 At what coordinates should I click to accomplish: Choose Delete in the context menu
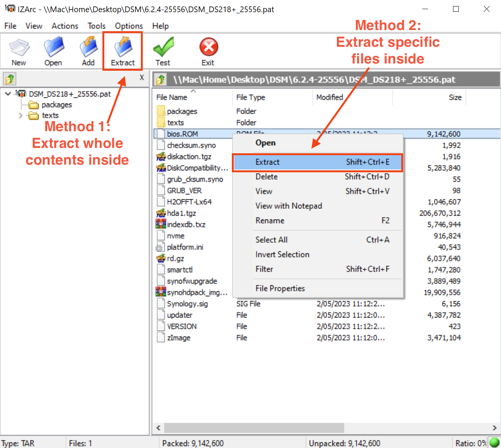tap(318, 177)
